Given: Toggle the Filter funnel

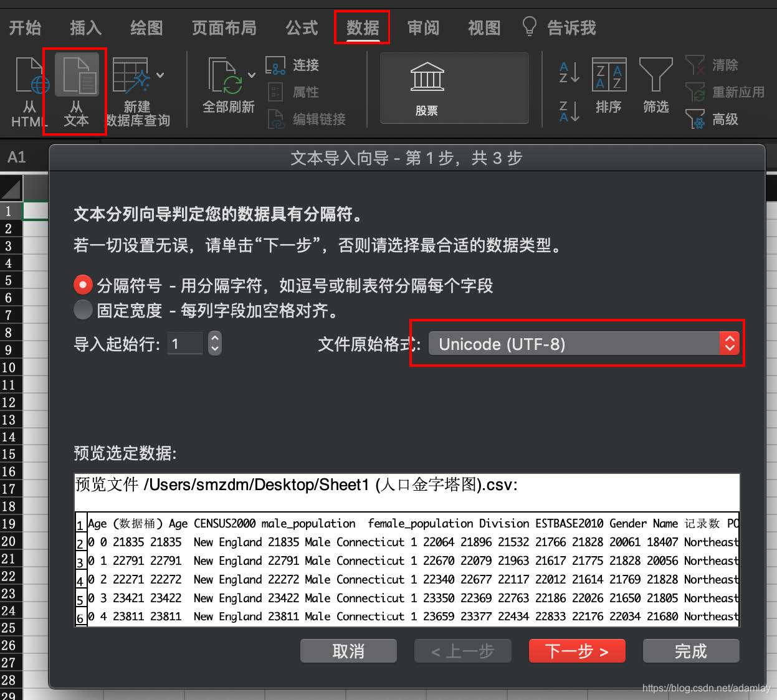Looking at the screenshot, I should (x=655, y=87).
